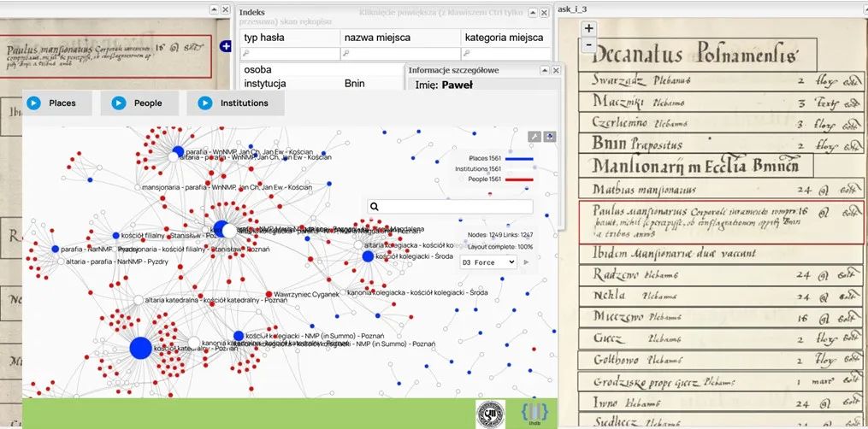
Task: Select the 'instytucja' row in the index
Action: (x=265, y=84)
